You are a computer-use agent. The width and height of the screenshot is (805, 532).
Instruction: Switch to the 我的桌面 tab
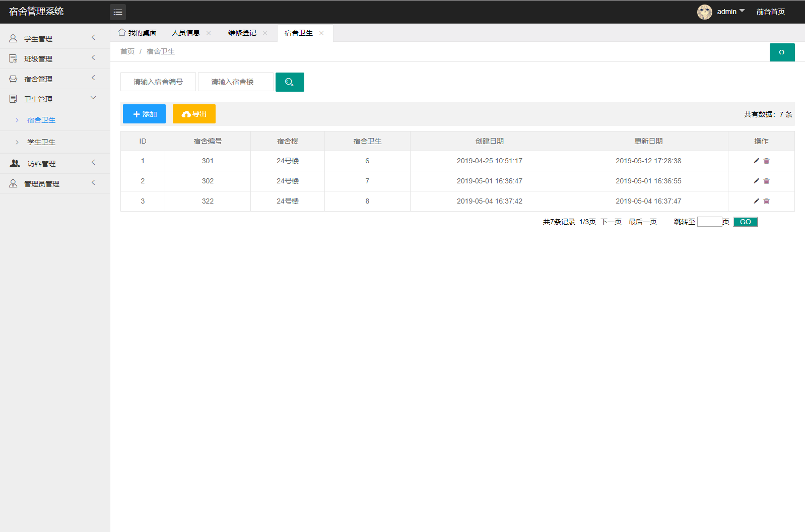point(138,33)
